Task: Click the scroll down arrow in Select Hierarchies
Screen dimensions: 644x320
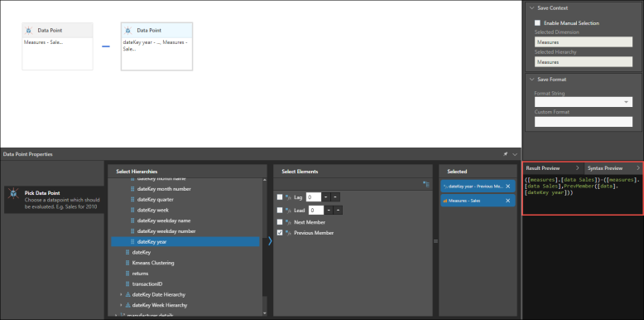Action: pyautogui.click(x=265, y=313)
